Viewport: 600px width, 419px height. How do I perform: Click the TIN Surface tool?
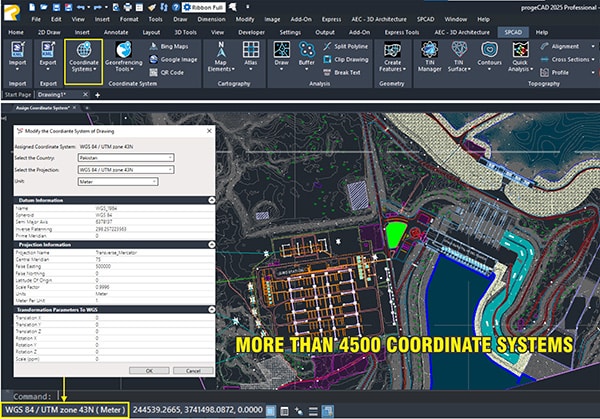pos(459,57)
